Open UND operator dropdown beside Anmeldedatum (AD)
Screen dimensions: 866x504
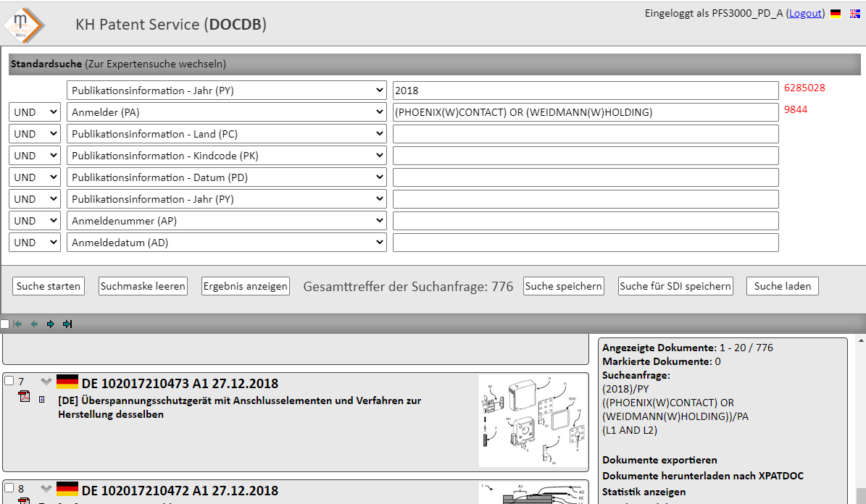[35, 243]
